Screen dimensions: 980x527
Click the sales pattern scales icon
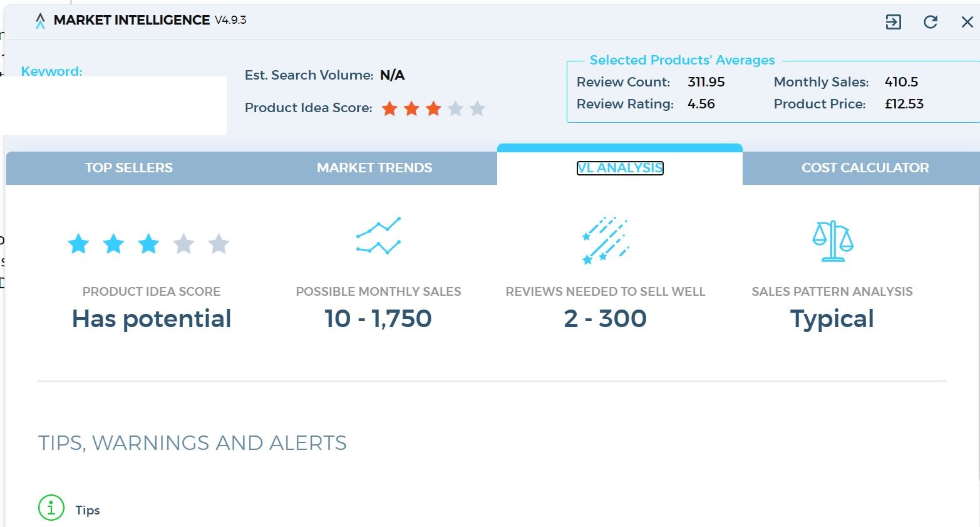832,241
